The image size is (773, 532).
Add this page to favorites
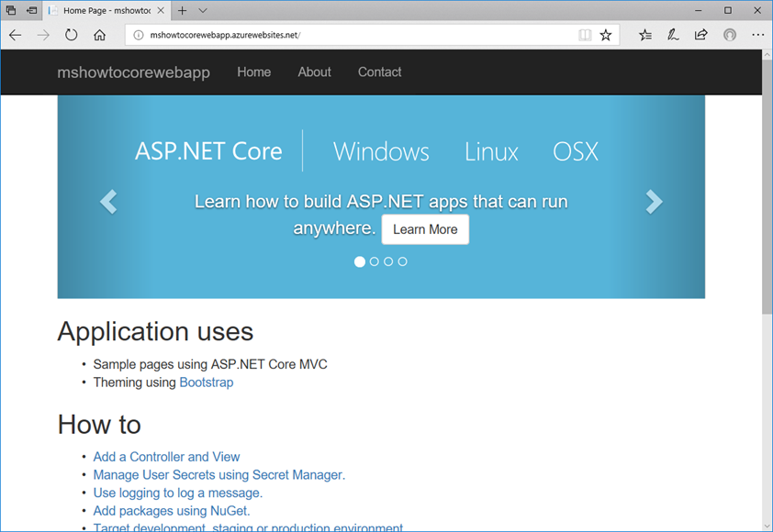pos(606,35)
